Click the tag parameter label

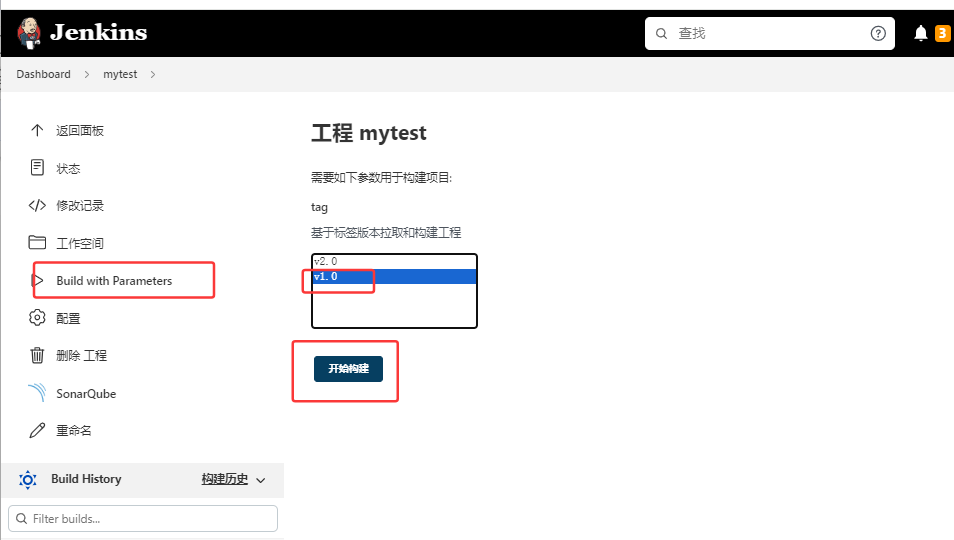(319, 207)
